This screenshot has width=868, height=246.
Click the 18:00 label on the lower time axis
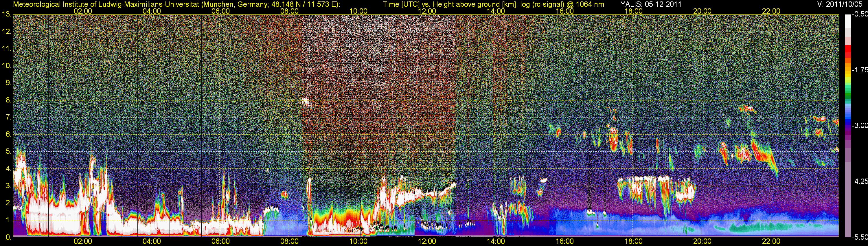(x=633, y=242)
